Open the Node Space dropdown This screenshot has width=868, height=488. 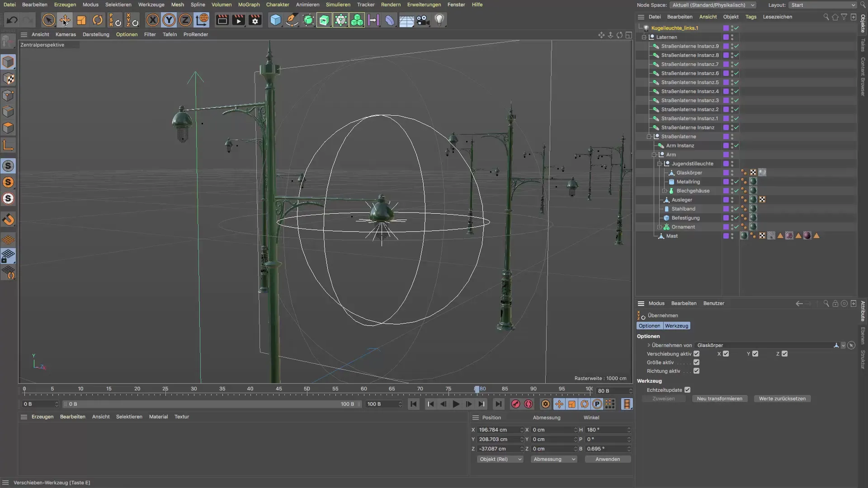coord(713,5)
